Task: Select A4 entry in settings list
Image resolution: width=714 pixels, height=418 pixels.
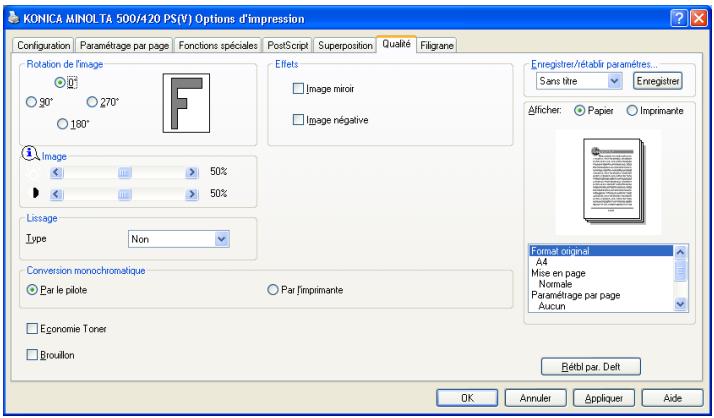Action: pos(601,262)
